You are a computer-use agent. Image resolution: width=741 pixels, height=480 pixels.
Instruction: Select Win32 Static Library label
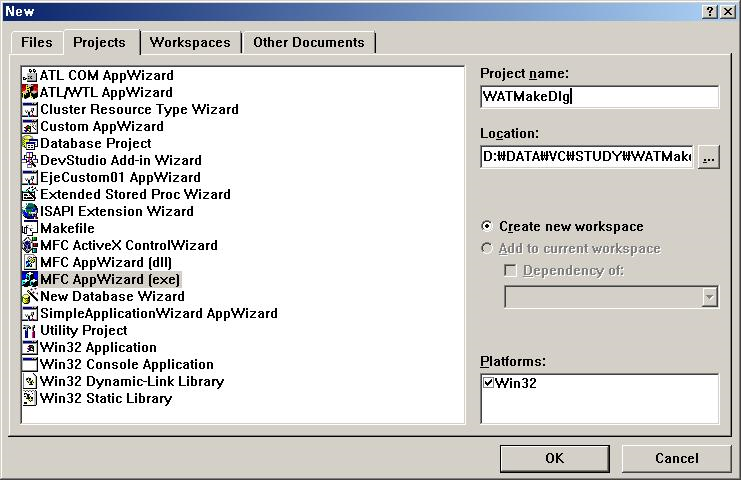106,398
